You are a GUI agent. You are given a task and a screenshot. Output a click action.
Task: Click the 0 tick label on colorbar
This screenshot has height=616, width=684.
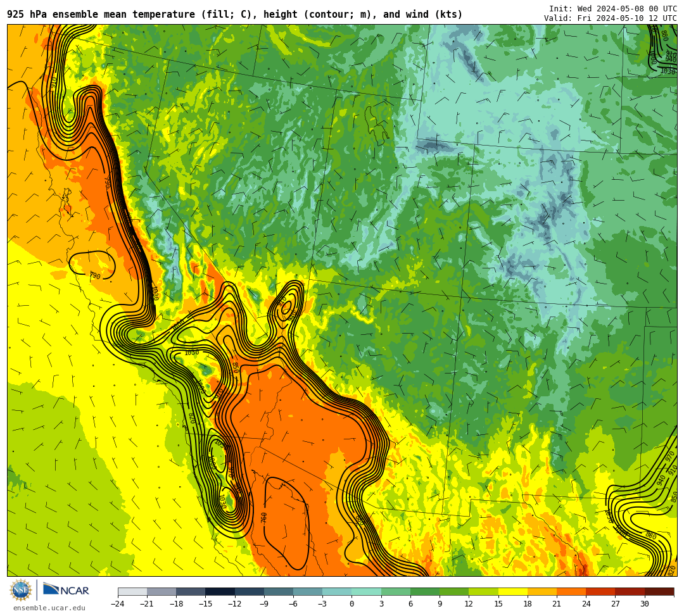tap(351, 604)
